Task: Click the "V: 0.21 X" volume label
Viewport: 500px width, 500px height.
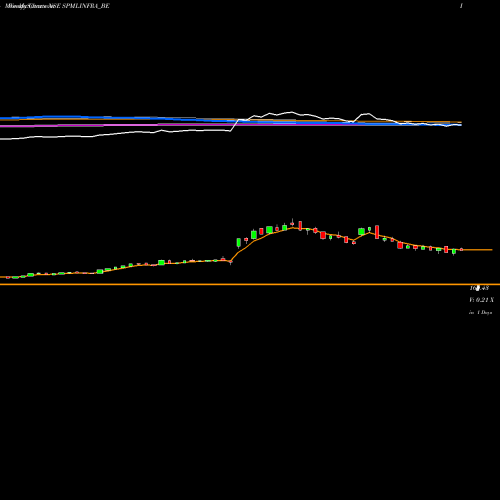Action: pos(481,300)
